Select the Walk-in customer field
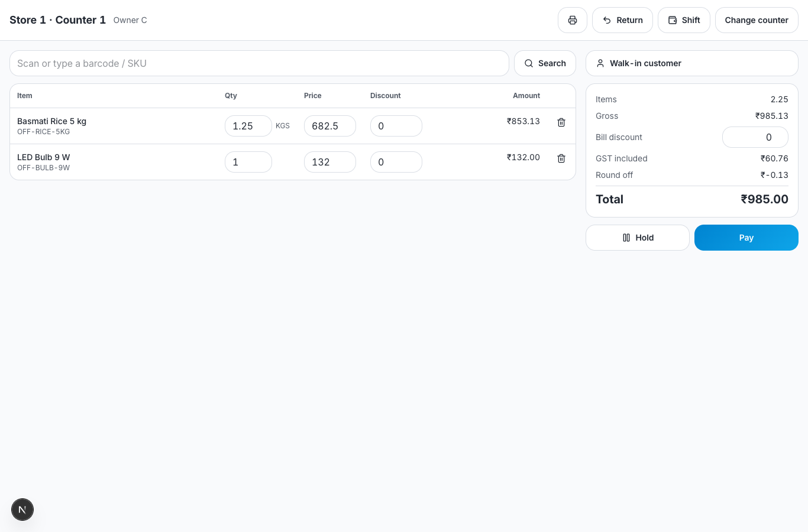Image resolution: width=808 pixels, height=532 pixels. click(x=692, y=63)
